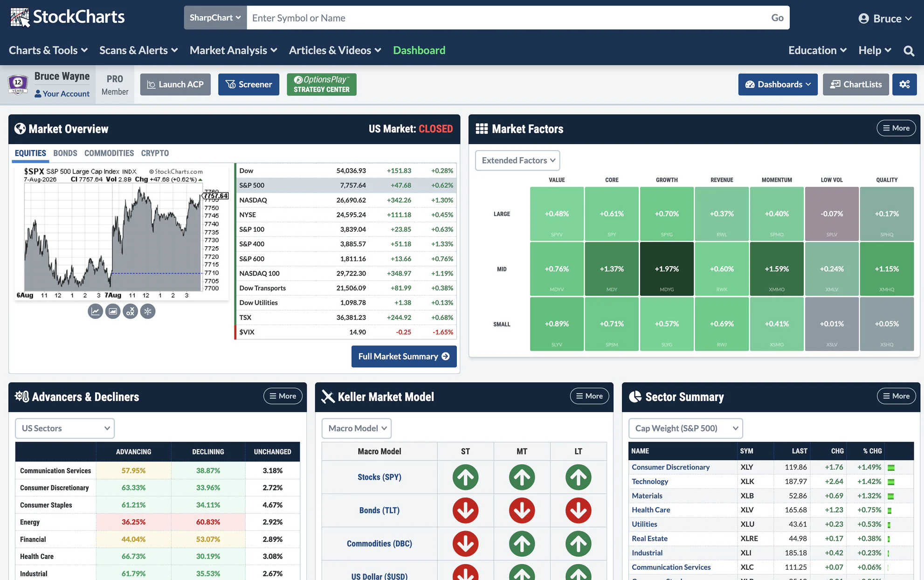Click the grid icon beside Market Factors
924x580 pixels.
point(482,129)
